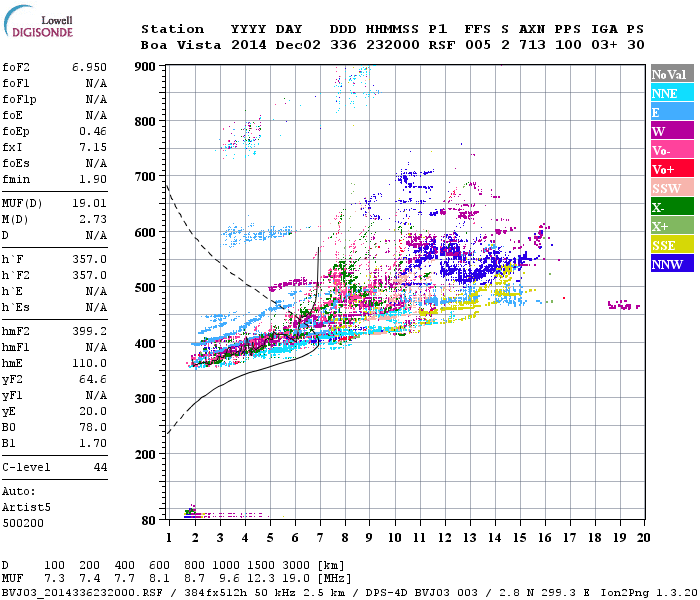
Task: Click the Dec02 date in header
Action: tap(298, 45)
